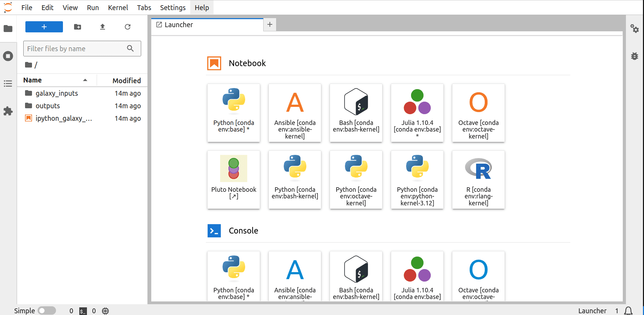Select the Launcher tab

tap(207, 25)
